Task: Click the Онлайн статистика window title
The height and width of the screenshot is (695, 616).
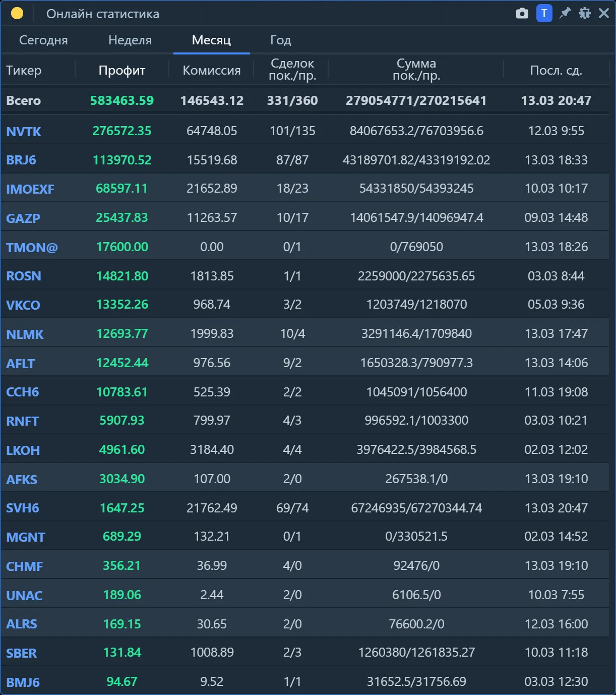Action: 103,14
